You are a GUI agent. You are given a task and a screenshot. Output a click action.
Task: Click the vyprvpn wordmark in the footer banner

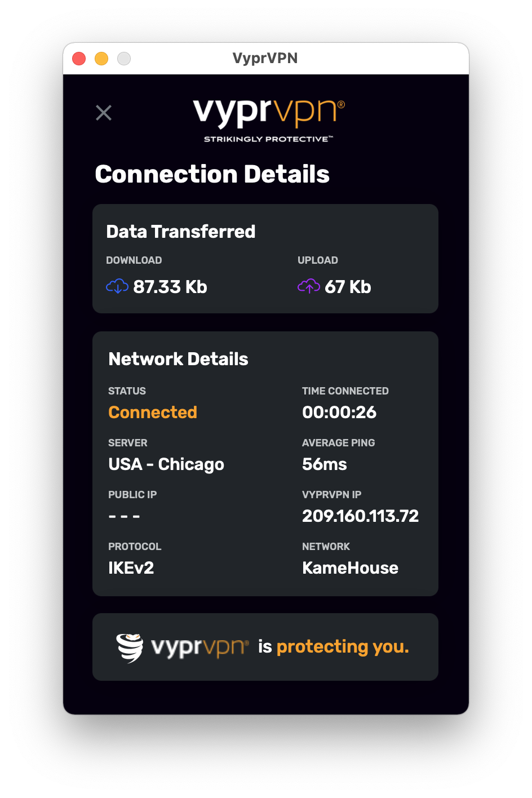click(200, 648)
